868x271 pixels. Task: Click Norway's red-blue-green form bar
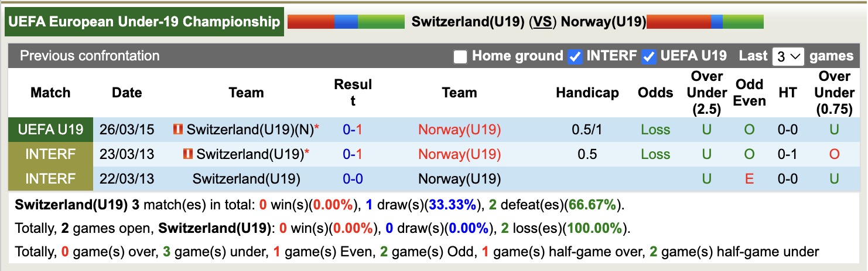point(705,22)
